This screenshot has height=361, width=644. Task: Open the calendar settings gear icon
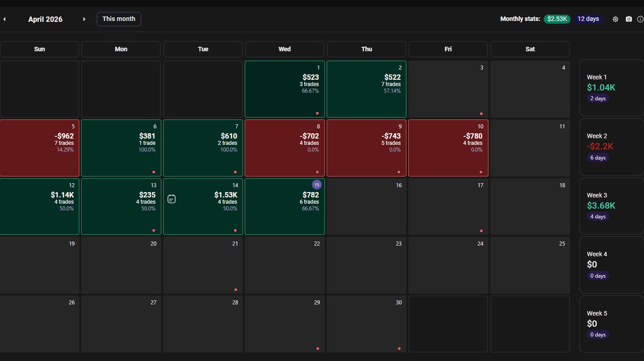[x=615, y=19]
